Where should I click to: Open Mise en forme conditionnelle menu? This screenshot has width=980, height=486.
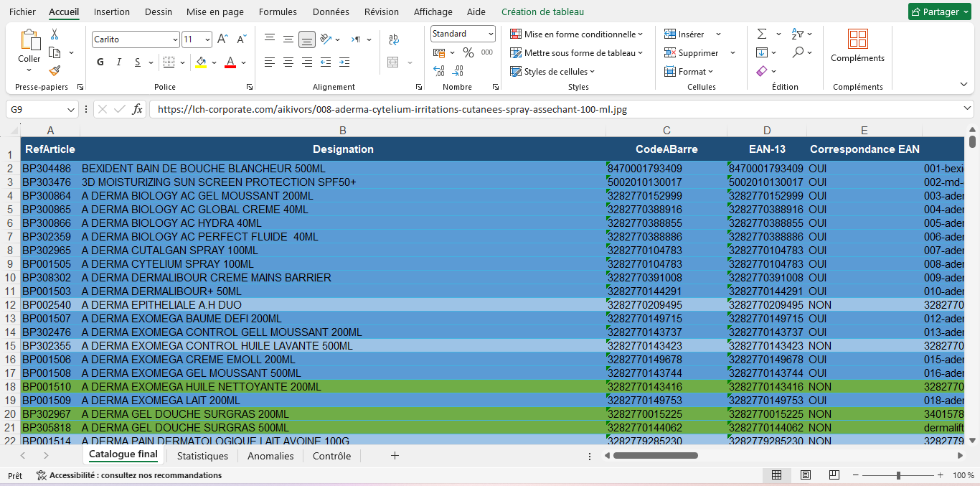(576, 34)
